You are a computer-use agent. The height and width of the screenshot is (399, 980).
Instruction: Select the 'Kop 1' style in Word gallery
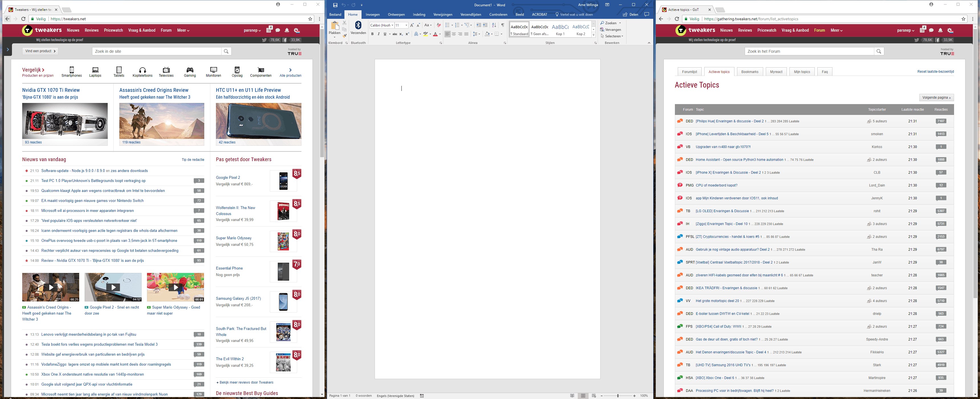click(560, 29)
